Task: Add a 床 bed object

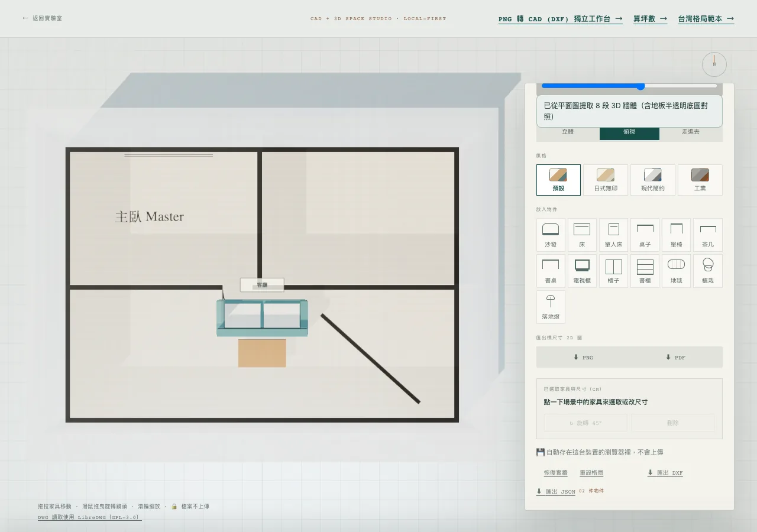Action: (582, 235)
